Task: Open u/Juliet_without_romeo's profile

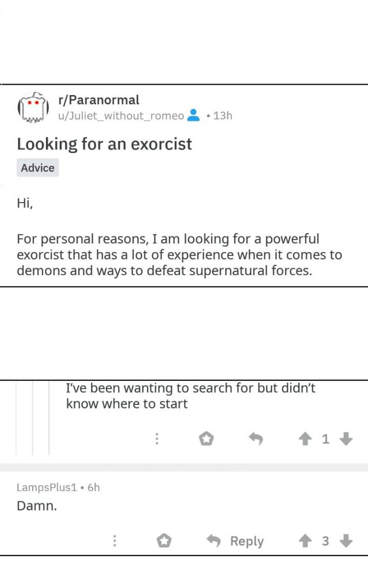Action: 121,116
